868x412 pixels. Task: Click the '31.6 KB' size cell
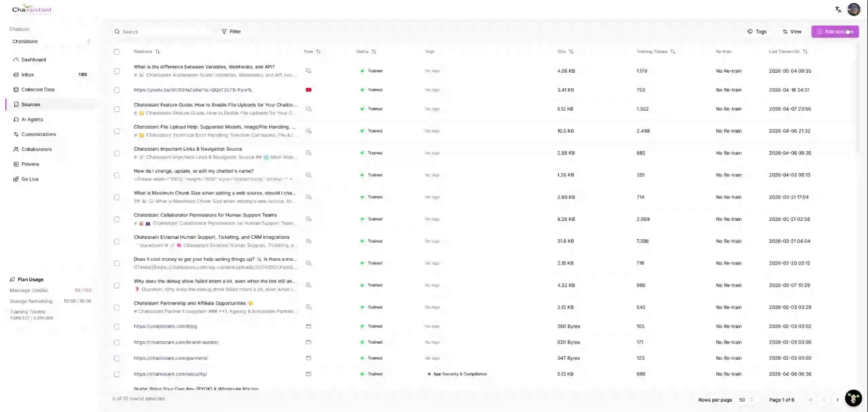pos(565,241)
